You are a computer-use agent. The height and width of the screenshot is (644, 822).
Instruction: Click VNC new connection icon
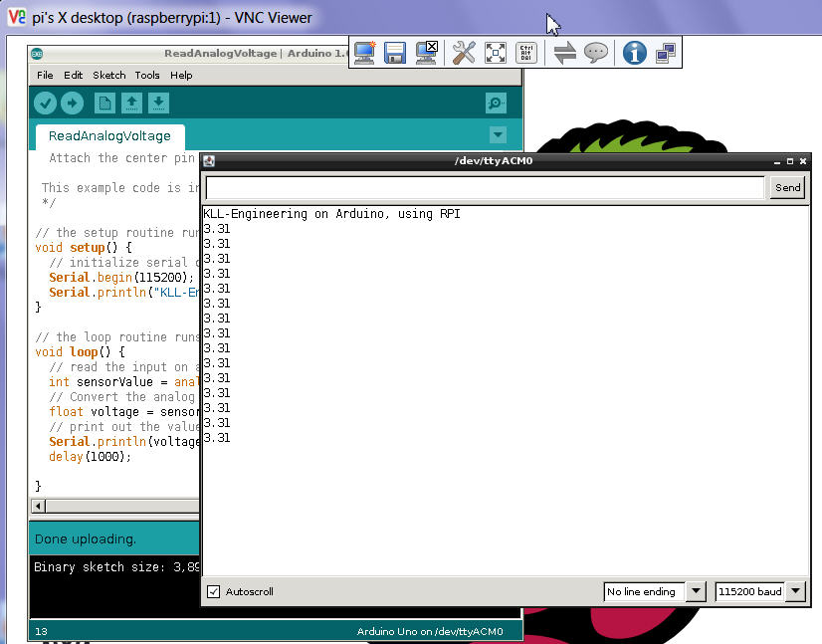coord(365,53)
